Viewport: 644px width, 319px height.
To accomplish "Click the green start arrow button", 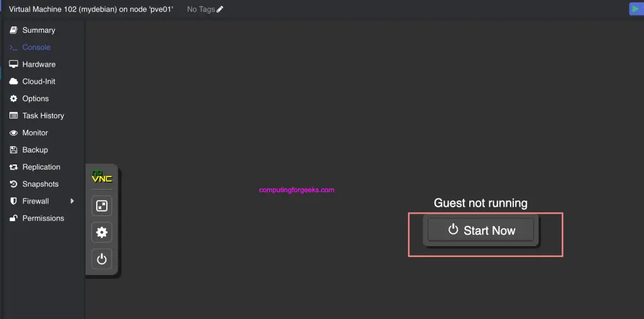I will pos(636,9).
